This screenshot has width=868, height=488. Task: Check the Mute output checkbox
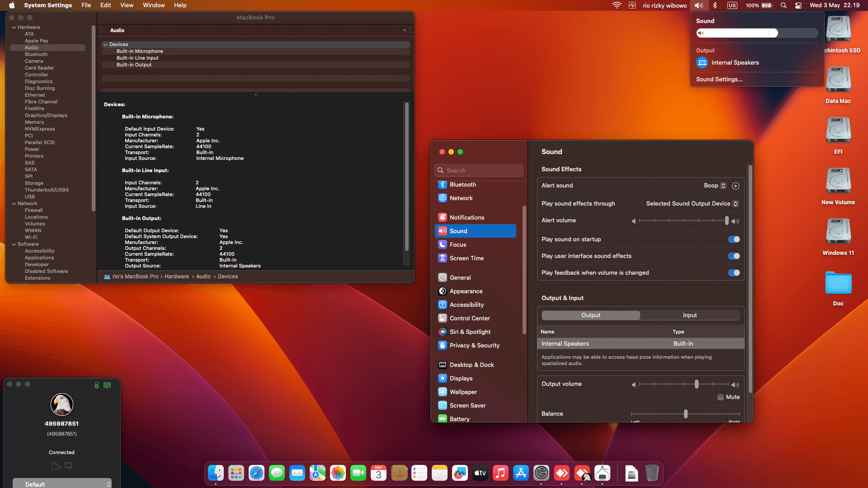pyautogui.click(x=721, y=397)
